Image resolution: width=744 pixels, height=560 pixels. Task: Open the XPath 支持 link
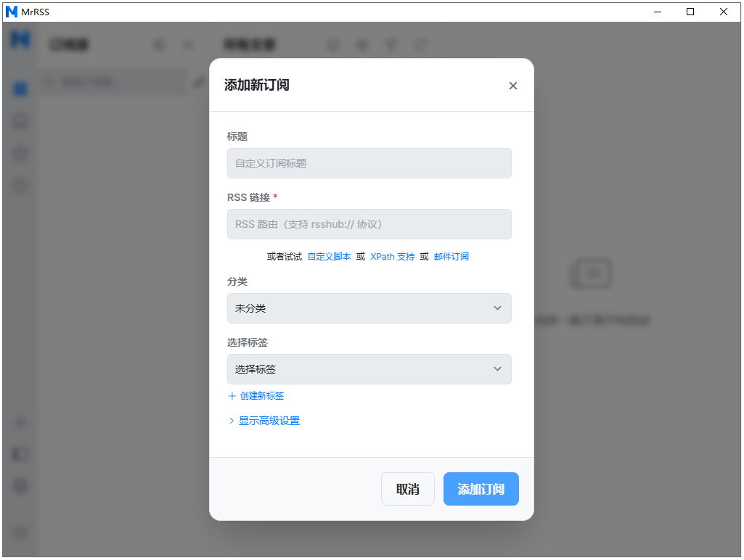pos(392,256)
